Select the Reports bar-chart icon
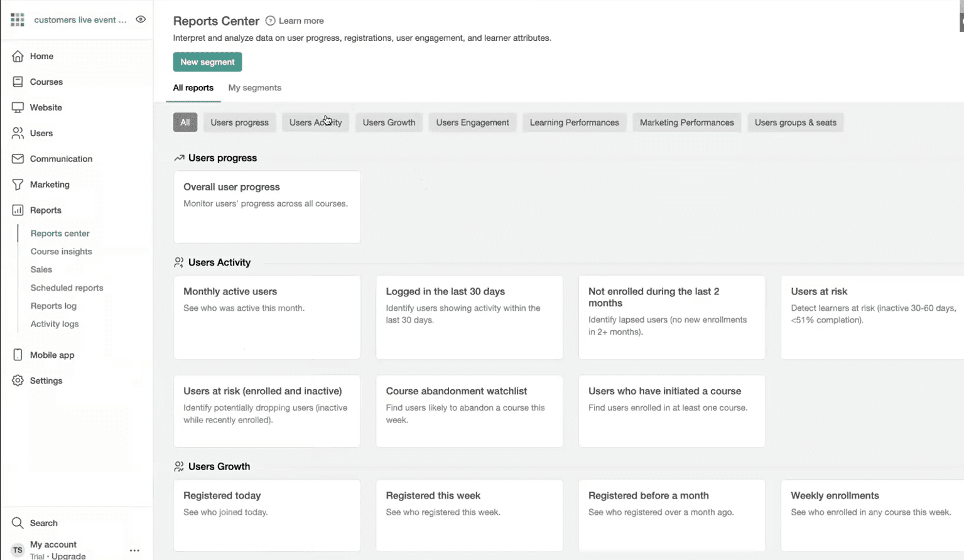Screen dimensions: 964x560 pos(18,210)
